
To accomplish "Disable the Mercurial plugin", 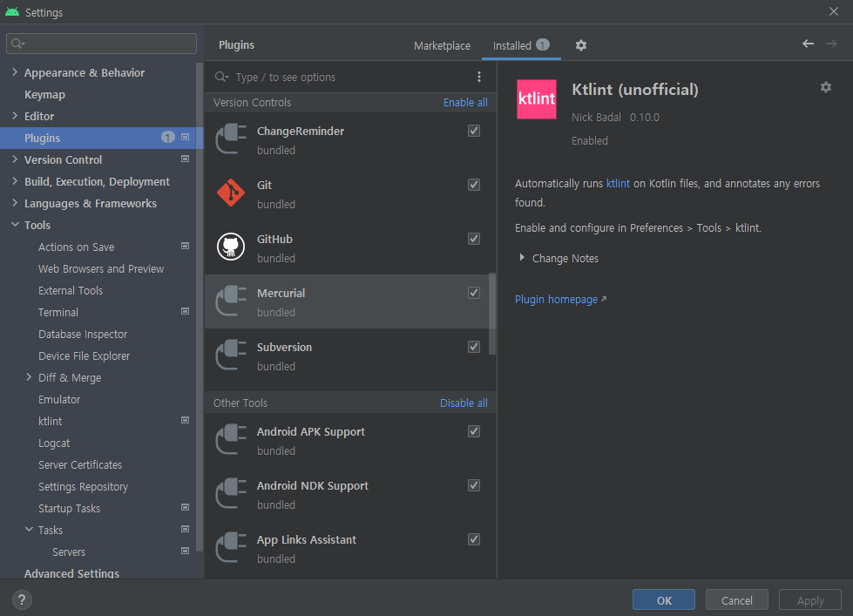I will click(x=474, y=293).
